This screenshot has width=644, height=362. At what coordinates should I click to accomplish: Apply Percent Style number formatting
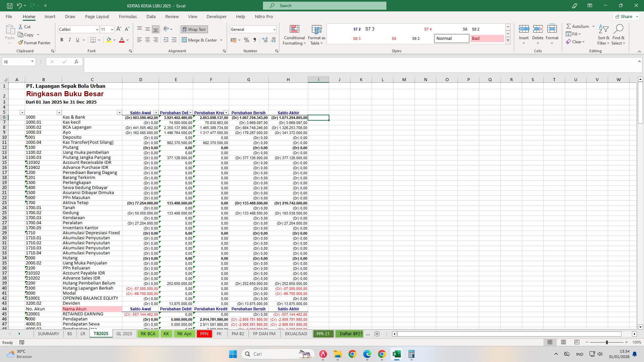click(247, 40)
